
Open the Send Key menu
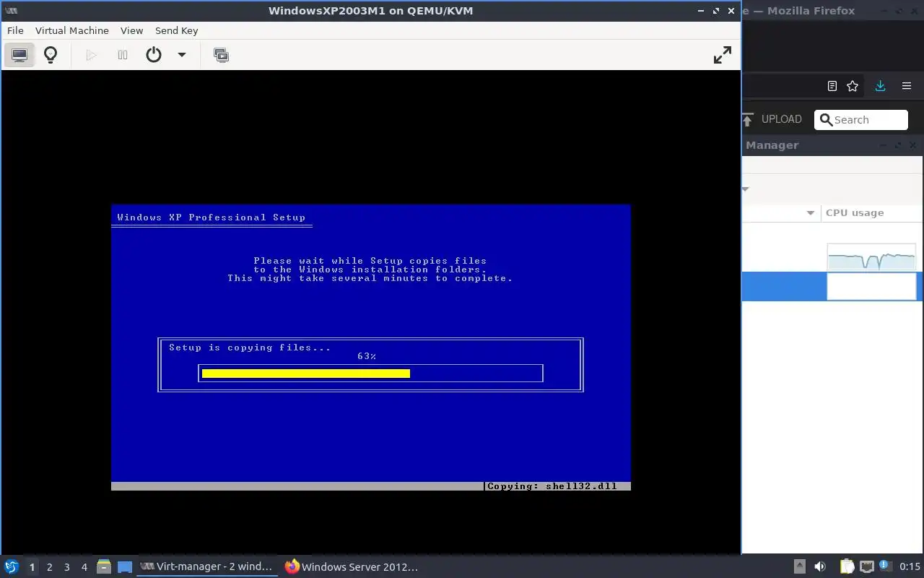(x=176, y=30)
